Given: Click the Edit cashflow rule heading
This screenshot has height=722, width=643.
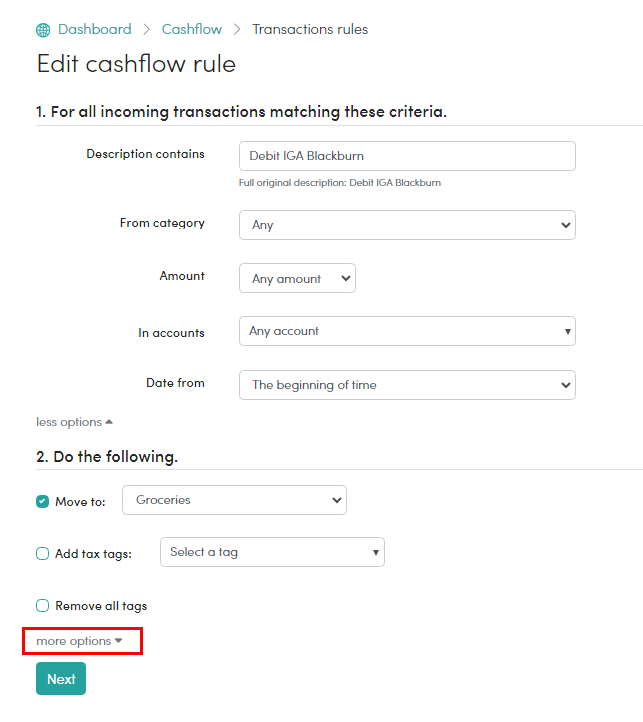Looking at the screenshot, I should (136, 64).
